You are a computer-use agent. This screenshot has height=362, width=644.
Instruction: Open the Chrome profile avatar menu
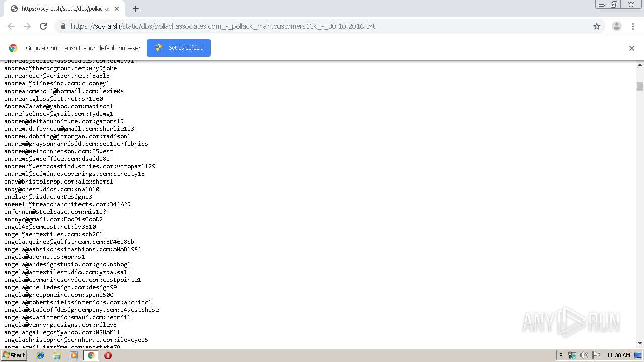click(x=617, y=26)
